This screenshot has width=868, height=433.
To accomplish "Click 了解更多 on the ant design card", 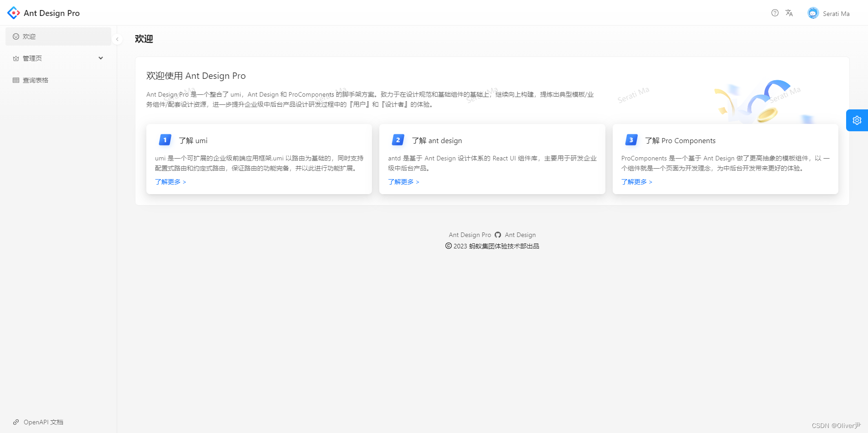I will 403,182.
